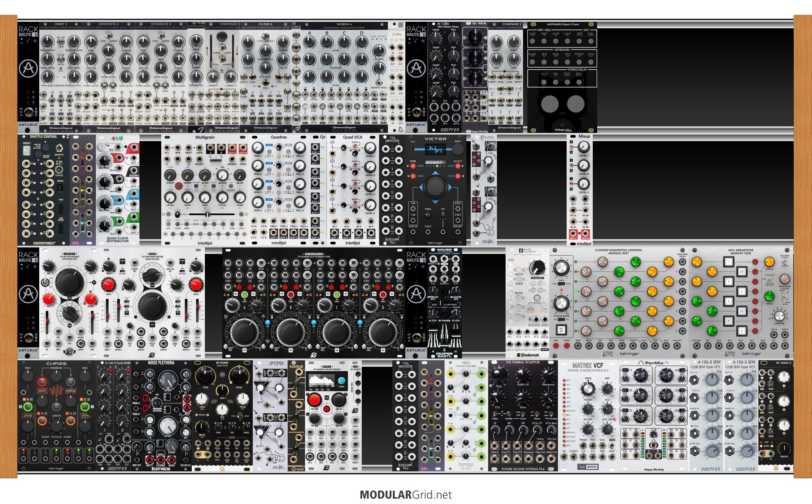Click the Multigrain TONE knob
812x504 pixels.
[x=240, y=197]
